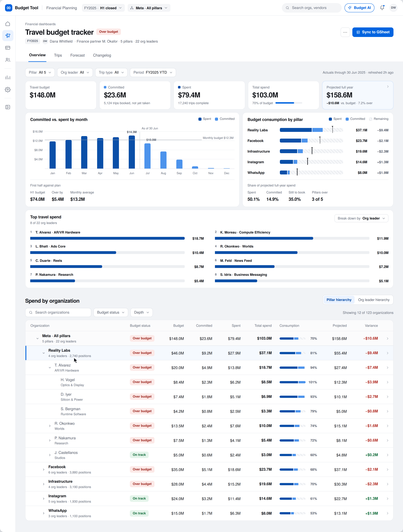Viewport: 403px width, 532px height.
Task: Toggle Remaining legend in pillar chart
Action: pyautogui.click(x=379, y=119)
